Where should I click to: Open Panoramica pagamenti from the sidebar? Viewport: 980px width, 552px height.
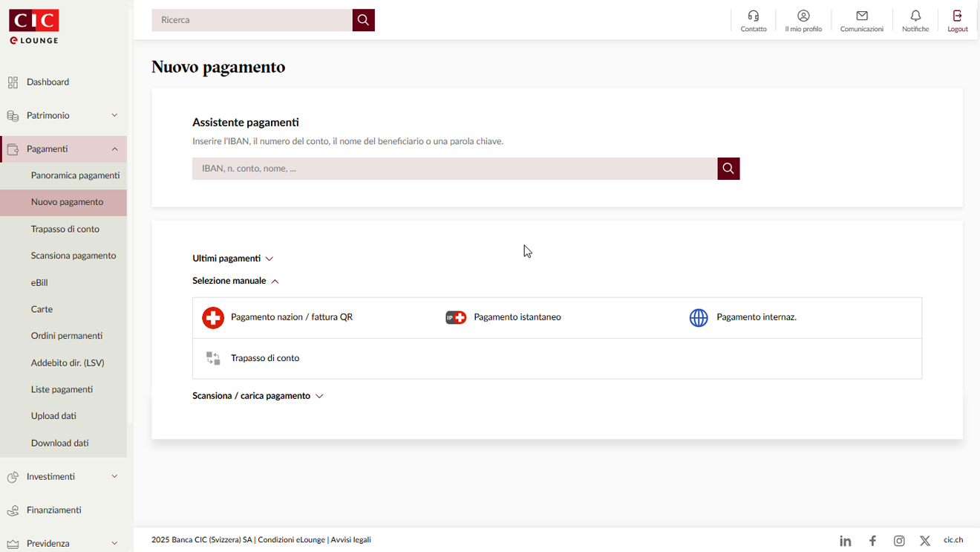[75, 175]
